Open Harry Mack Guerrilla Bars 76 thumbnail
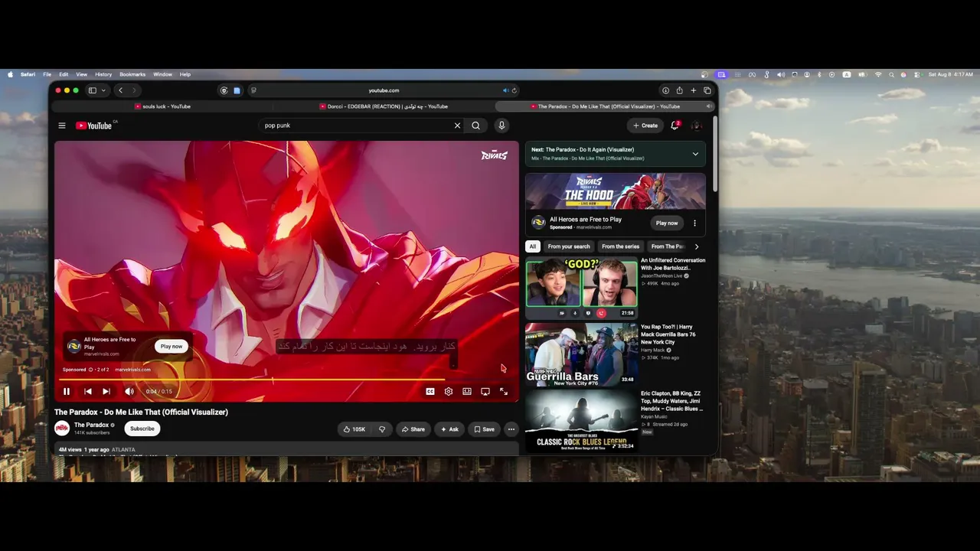The image size is (980, 551). pos(582,354)
